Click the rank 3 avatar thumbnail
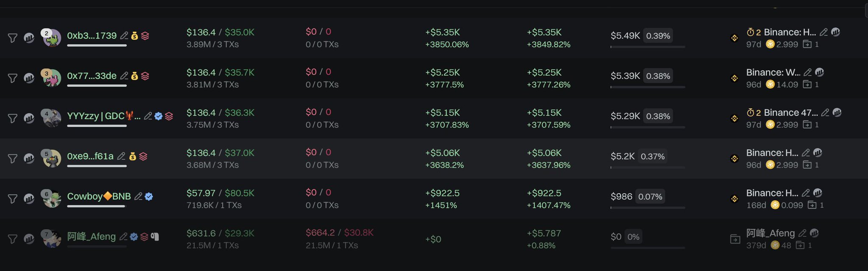The image size is (868, 271). pos(52,78)
